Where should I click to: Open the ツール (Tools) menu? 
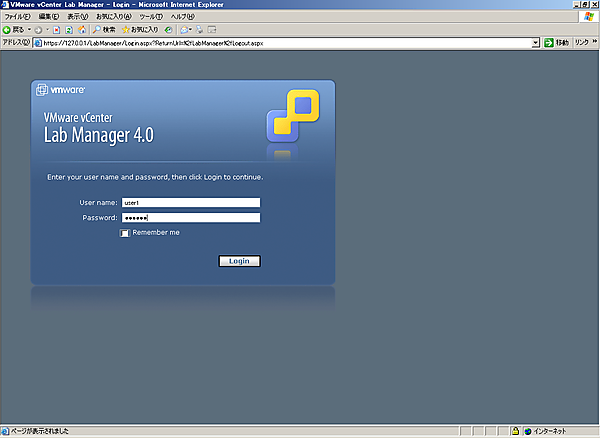[151, 16]
